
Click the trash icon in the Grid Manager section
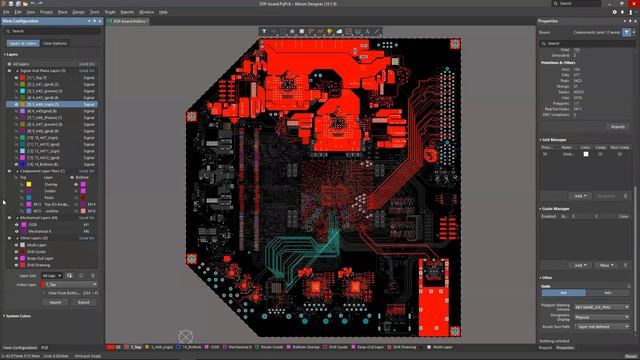pos(625,196)
